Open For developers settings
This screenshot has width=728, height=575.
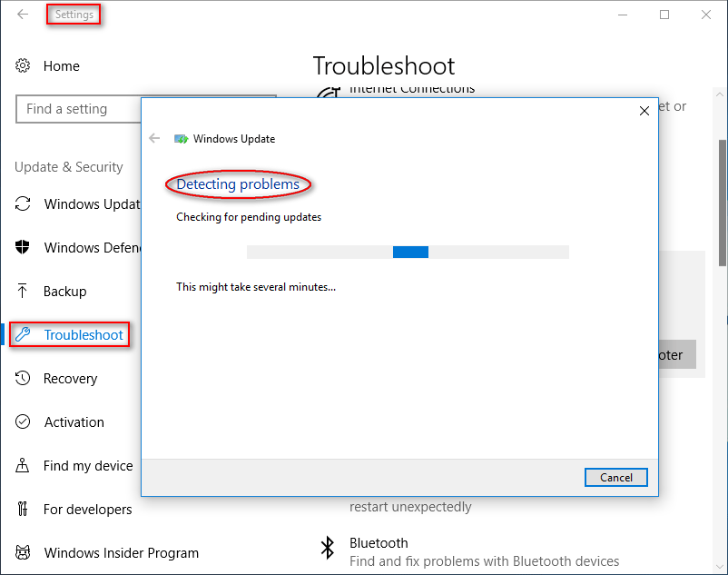pyautogui.click(x=88, y=510)
